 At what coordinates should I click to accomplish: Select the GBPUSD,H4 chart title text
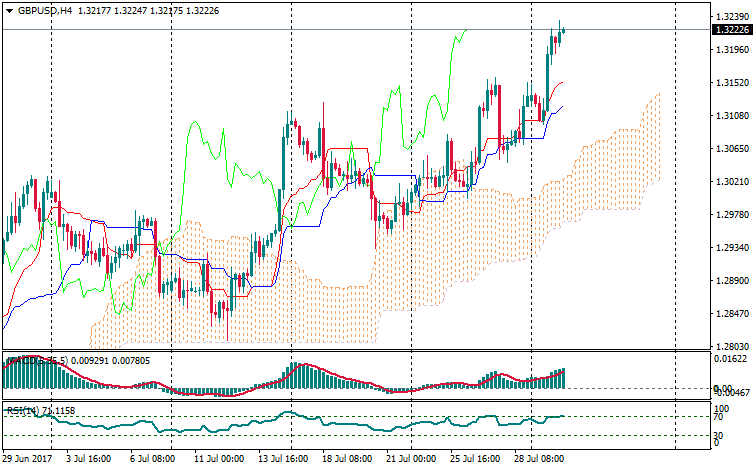click(45, 10)
